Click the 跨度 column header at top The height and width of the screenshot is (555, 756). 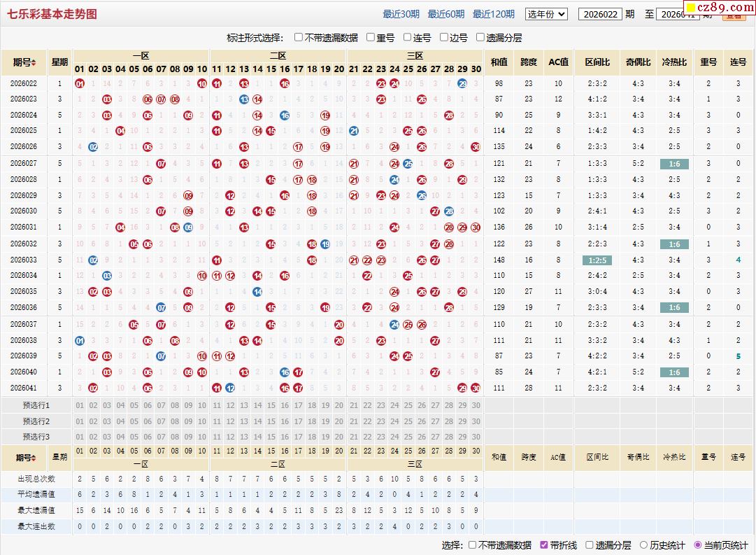[529, 62]
